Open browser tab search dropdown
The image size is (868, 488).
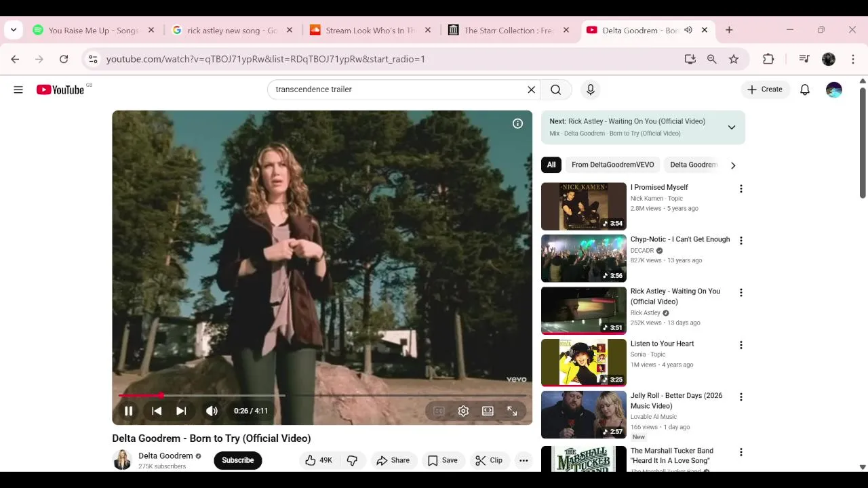click(14, 30)
